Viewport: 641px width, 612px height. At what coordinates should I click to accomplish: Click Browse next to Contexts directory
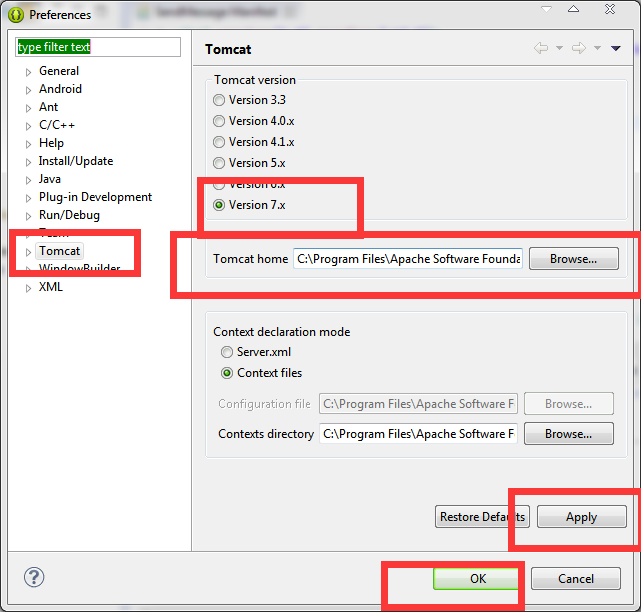pyautogui.click(x=569, y=433)
